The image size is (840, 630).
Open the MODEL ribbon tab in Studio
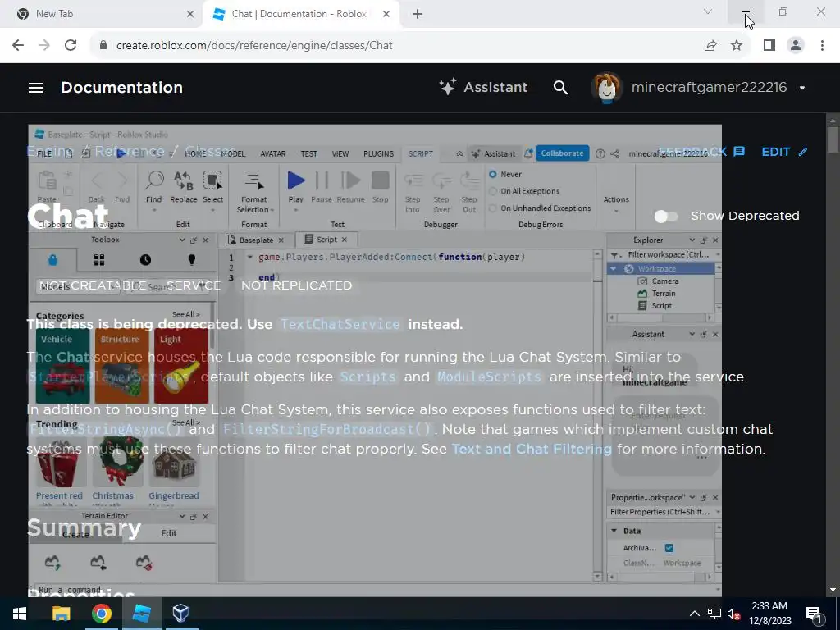coord(234,153)
